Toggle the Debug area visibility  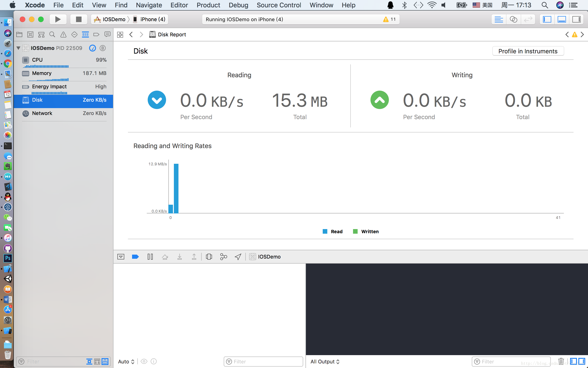coord(562,19)
